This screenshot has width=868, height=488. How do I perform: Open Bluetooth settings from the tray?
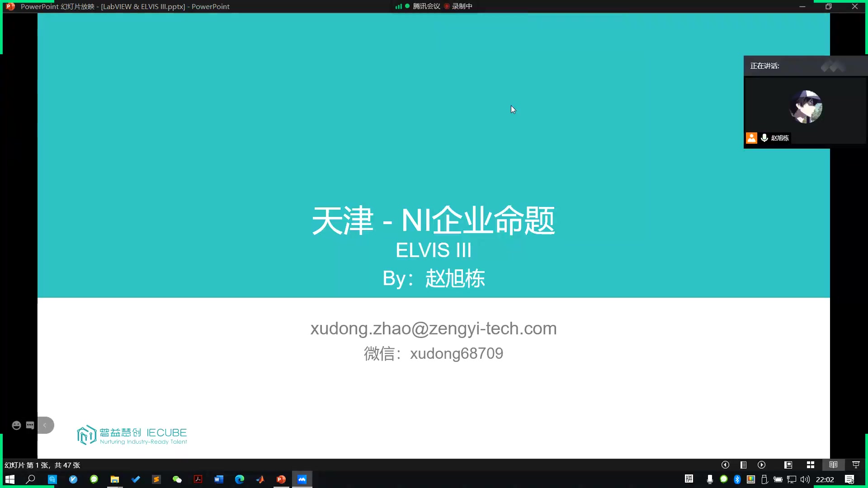click(737, 479)
